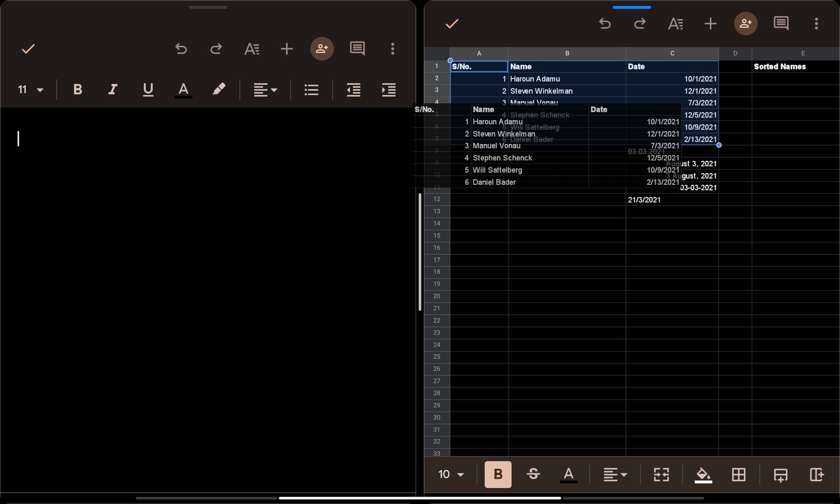
Task: Select the highlighter pen tool
Action: point(218,90)
